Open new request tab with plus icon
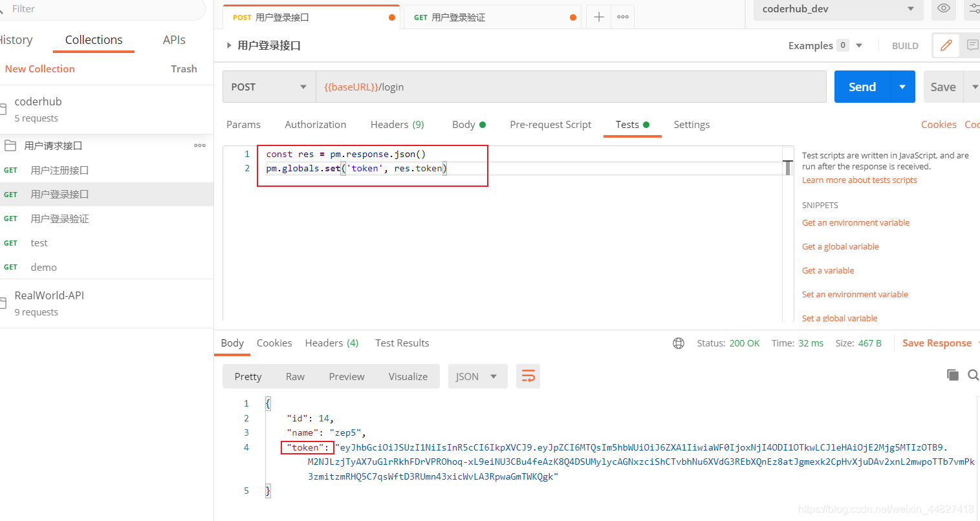 [x=599, y=17]
